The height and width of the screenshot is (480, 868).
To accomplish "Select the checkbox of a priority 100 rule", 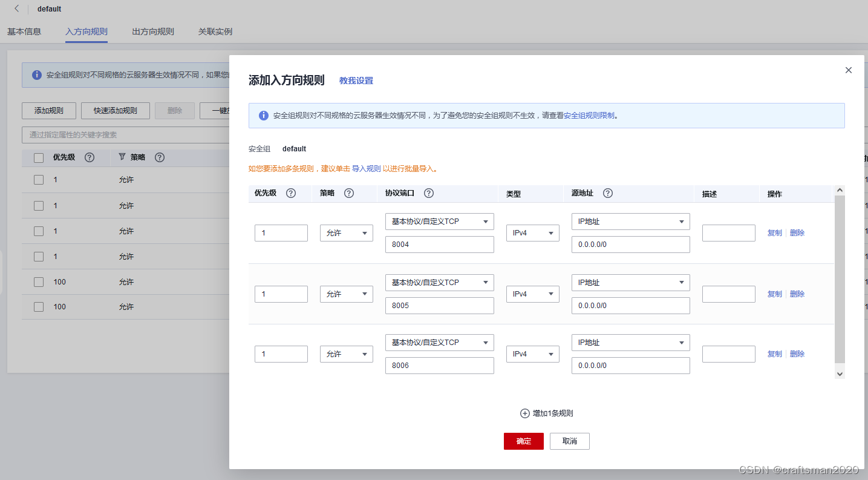I will 39,281.
